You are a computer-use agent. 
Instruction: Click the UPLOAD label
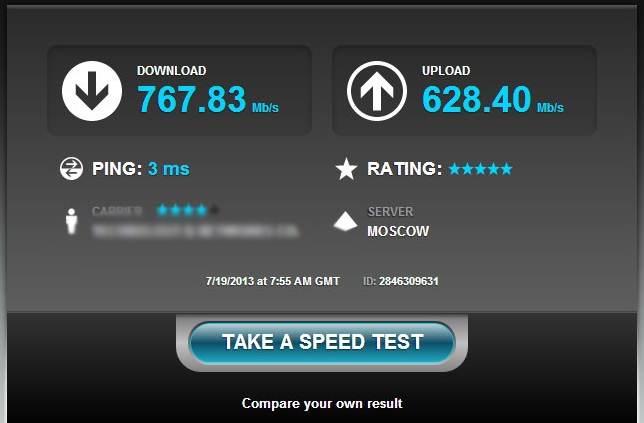coord(446,71)
